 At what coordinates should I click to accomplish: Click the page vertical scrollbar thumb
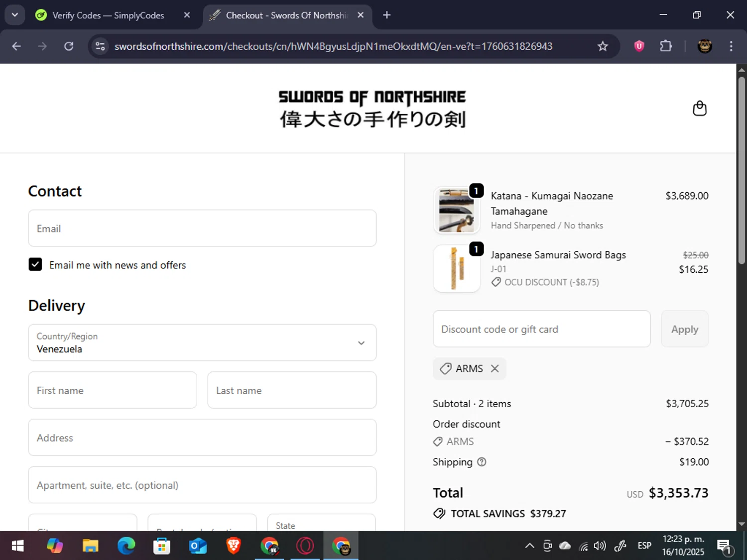pyautogui.click(x=742, y=171)
